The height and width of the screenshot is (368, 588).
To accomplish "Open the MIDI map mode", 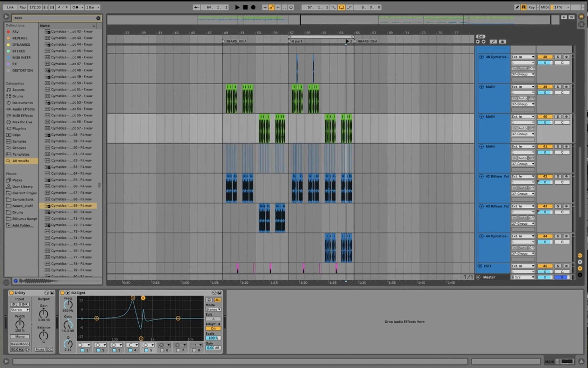I will [545, 7].
